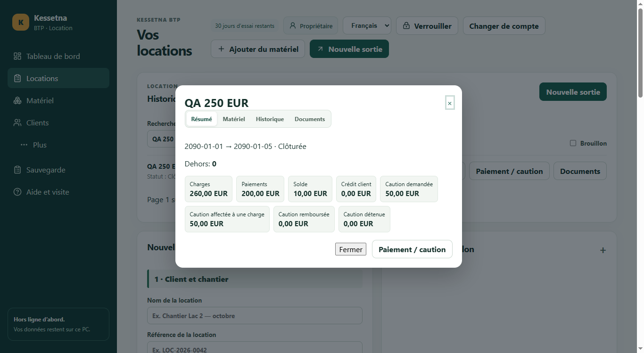Viewport: 644px width, 353px height.
Task: Click the Aide et visite question-mark icon
Action: click(17, 192)
